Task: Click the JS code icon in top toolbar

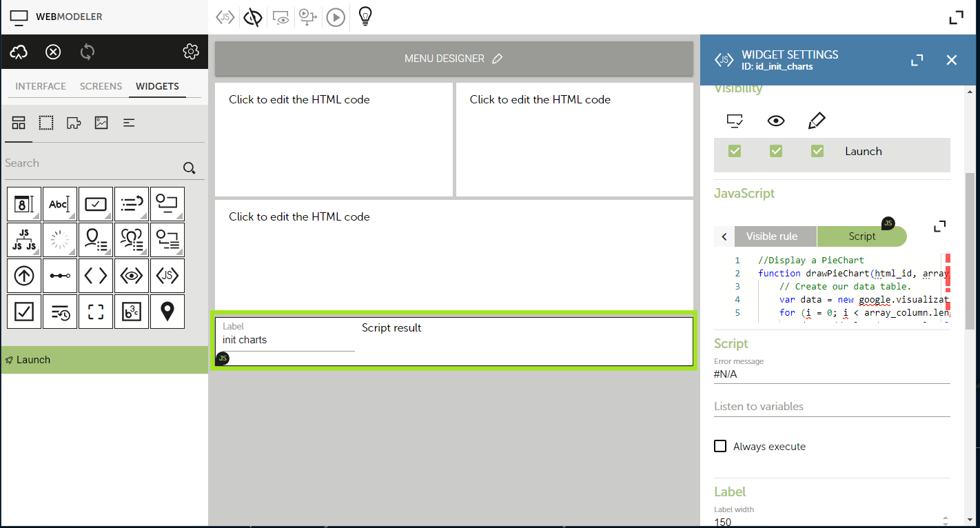Action: pyautogui.click(x=225, y=17)
